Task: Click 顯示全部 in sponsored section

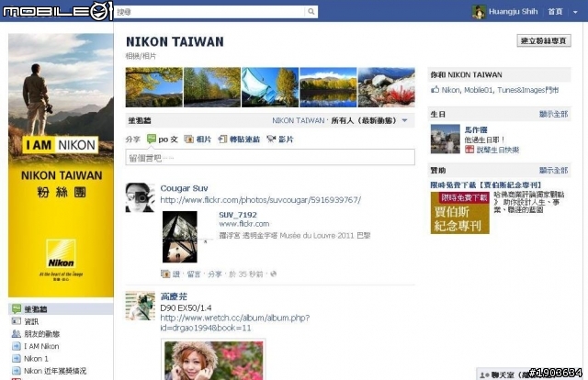Action: tap(553, 170)
